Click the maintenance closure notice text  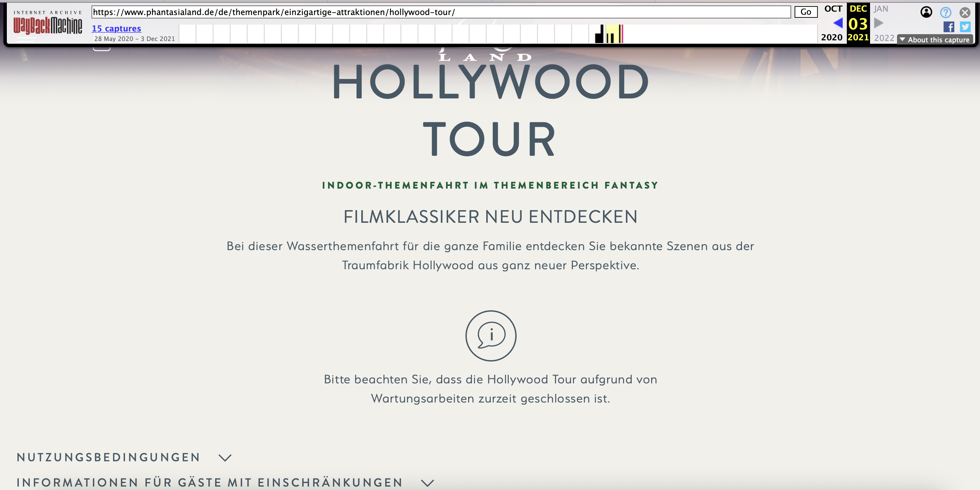tap(490, 389)
